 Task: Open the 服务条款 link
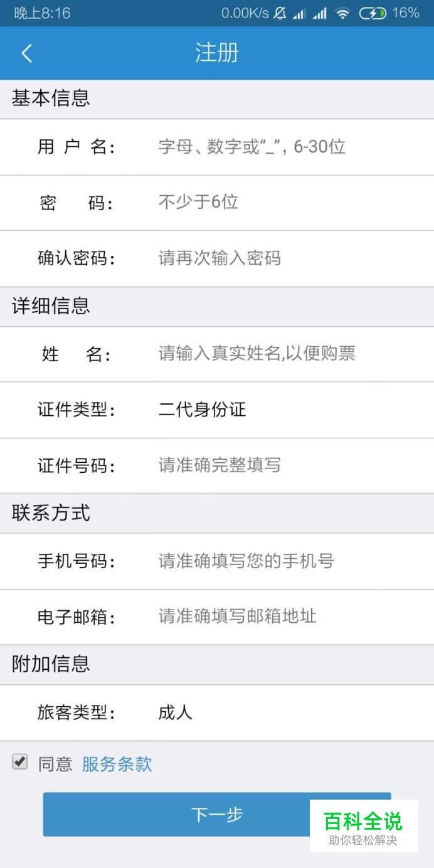(117, 764)
